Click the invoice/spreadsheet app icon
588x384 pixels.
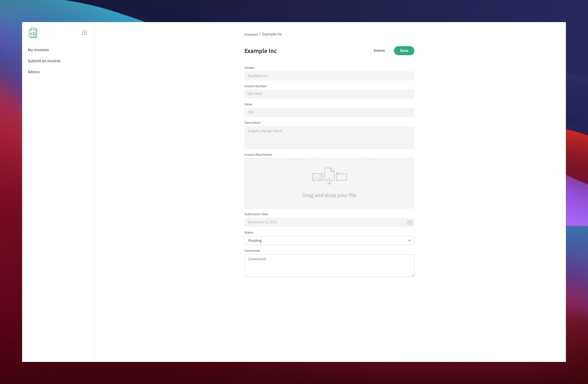(33, 33)
